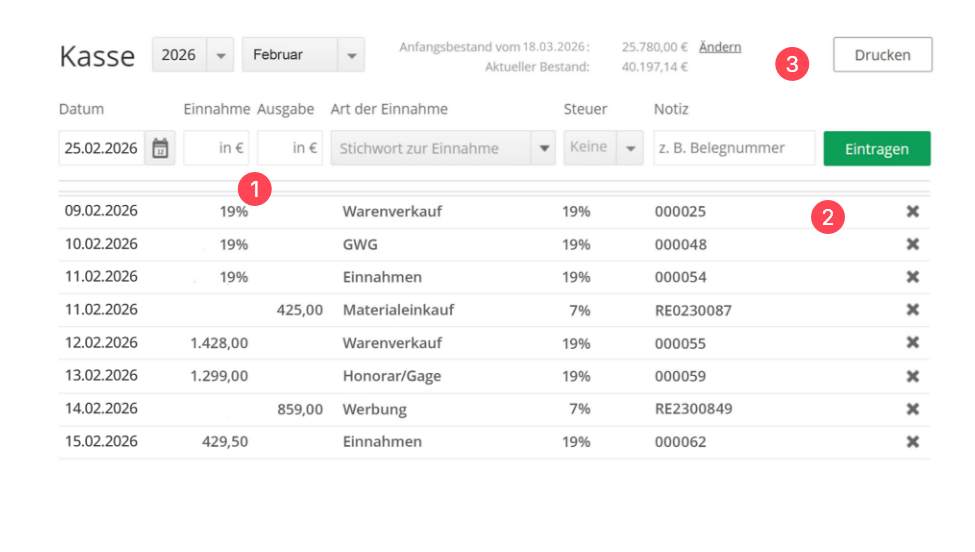Remove the GWG entry dated 10.02.2026

912,245
